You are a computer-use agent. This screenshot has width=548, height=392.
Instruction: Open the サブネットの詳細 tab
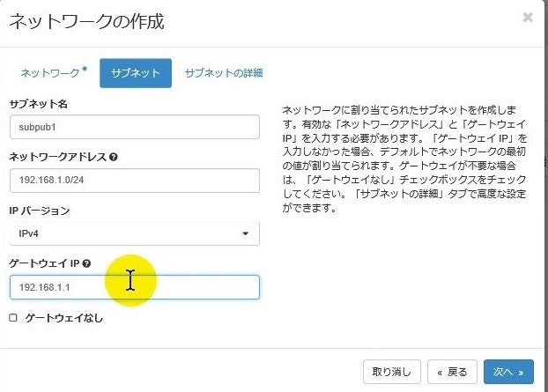point(224,73)
